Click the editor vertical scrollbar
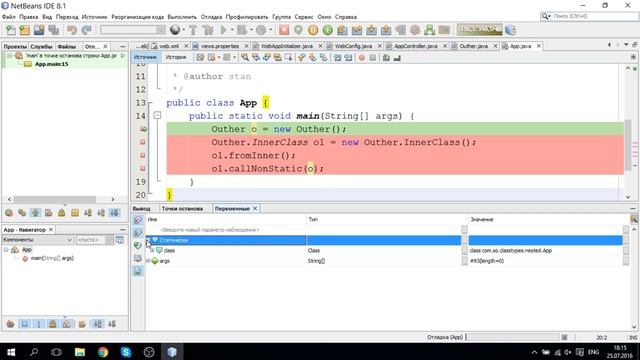The height and width of the screenshot is (360, 640). tap(628, 145)
